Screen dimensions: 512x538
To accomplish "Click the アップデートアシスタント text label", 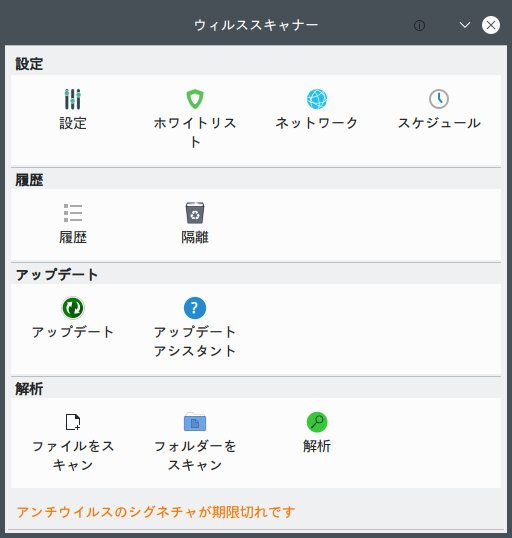I will (195, 341).
